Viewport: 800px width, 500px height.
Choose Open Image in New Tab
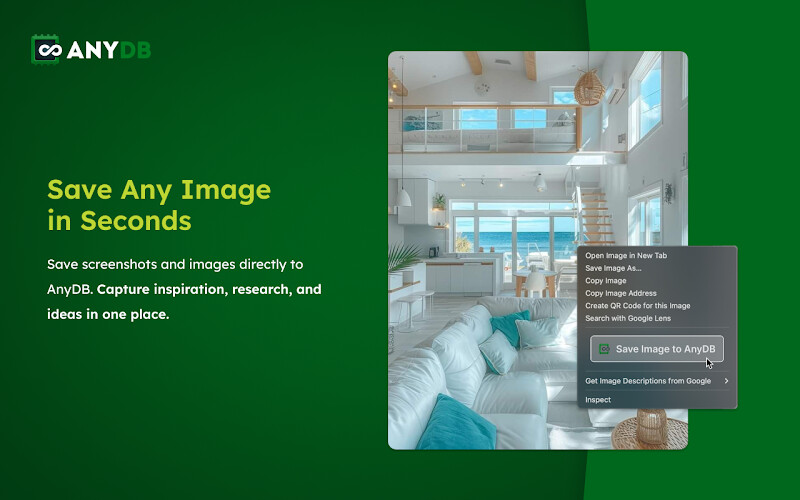pos(626,256)
